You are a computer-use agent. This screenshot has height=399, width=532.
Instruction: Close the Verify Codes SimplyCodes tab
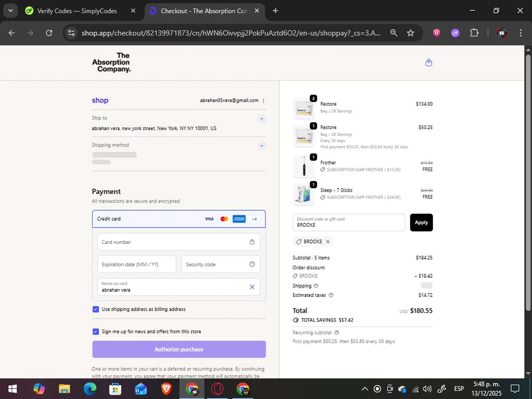133,11
